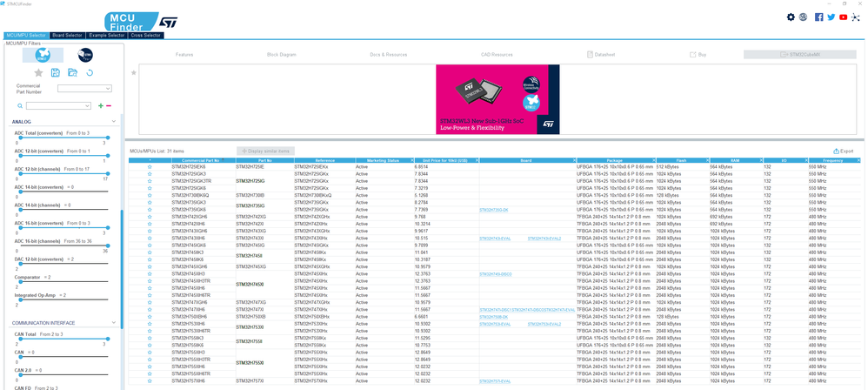Switch to the Cross Selector tab
The height and width of the screenshot is (390, 868).
[x=146, y=36]
